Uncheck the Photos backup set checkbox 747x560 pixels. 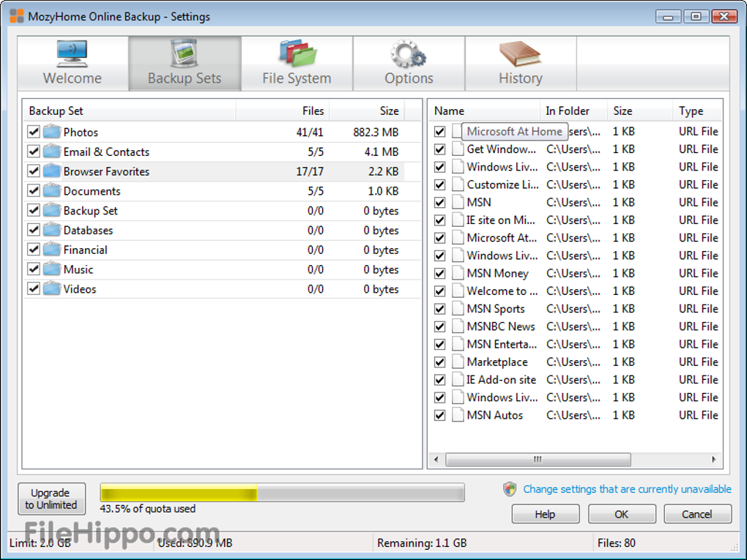pyautogui.click(x=34, y=132)
